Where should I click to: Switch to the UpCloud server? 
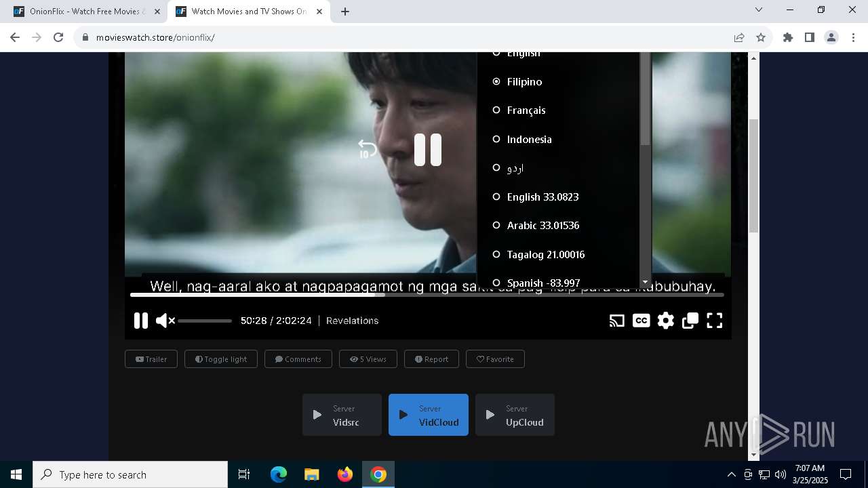pos(515,415)
